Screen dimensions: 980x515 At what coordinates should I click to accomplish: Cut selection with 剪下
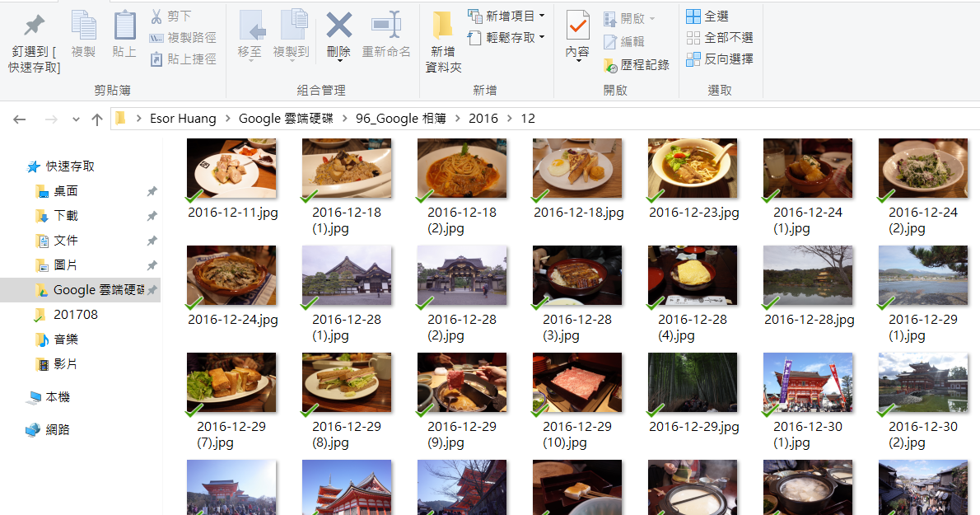(171, 16)
